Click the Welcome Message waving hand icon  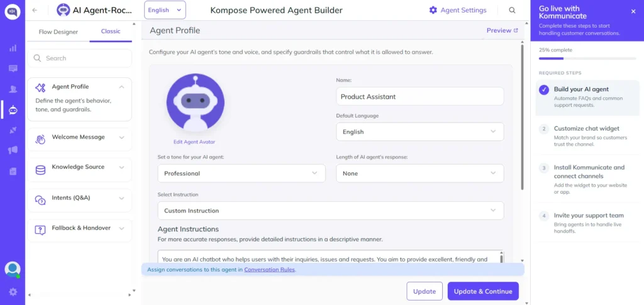pos(40,139)
